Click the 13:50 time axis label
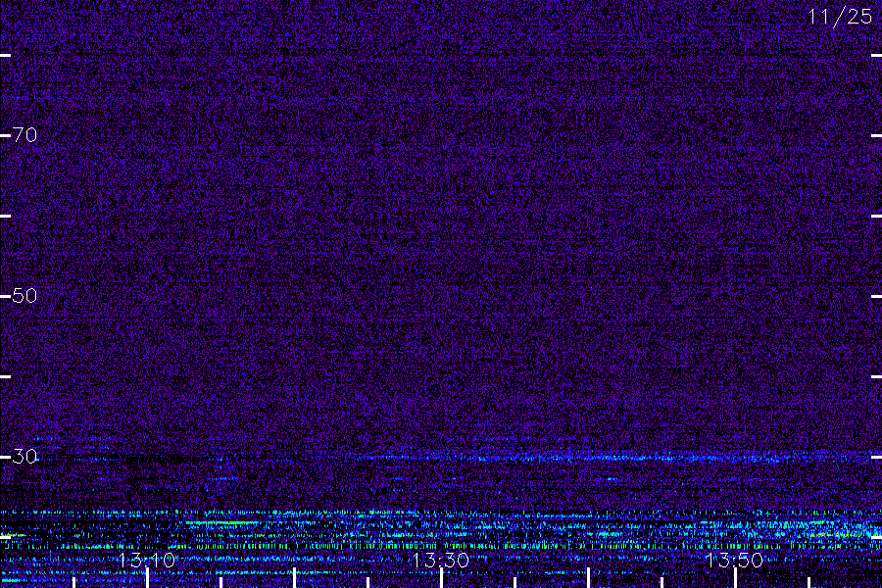882x588 pixels. 734,560
